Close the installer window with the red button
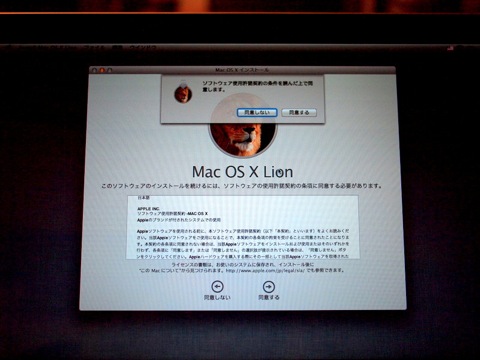The image size is (480, 360). 94,70
